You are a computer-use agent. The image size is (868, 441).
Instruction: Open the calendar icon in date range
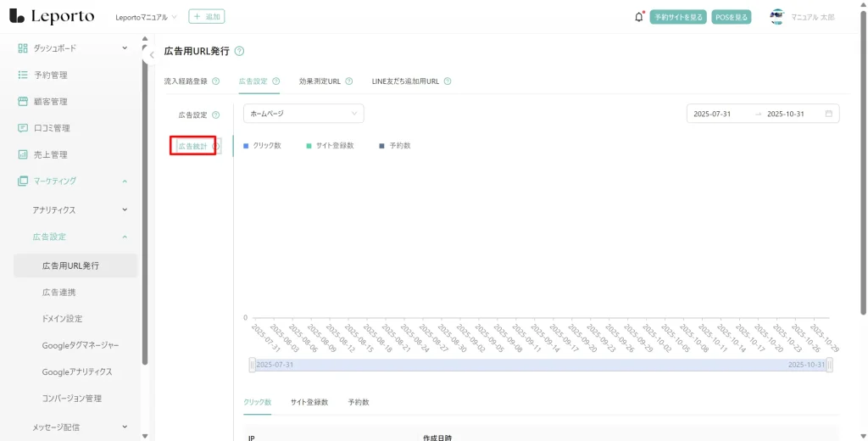coord(828,114)
